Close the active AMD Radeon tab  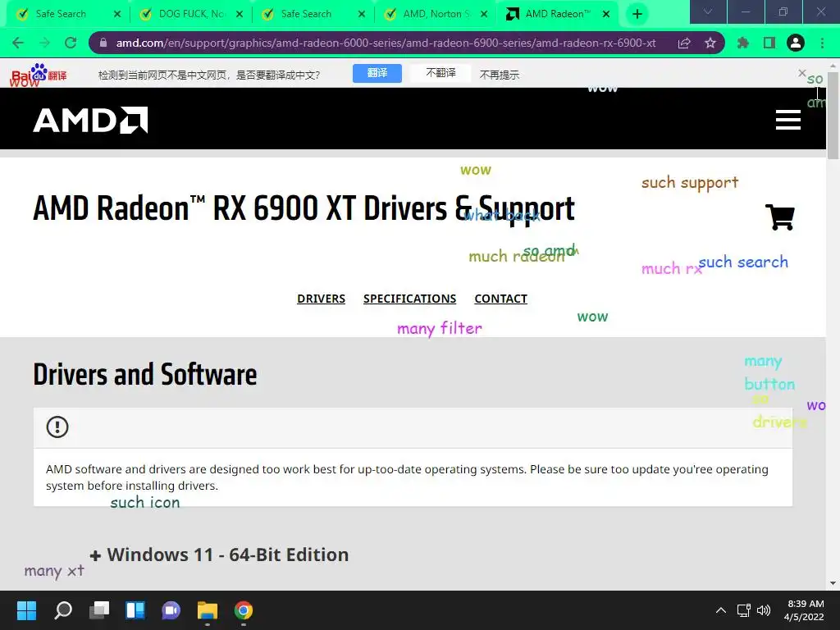coord(606,14)
